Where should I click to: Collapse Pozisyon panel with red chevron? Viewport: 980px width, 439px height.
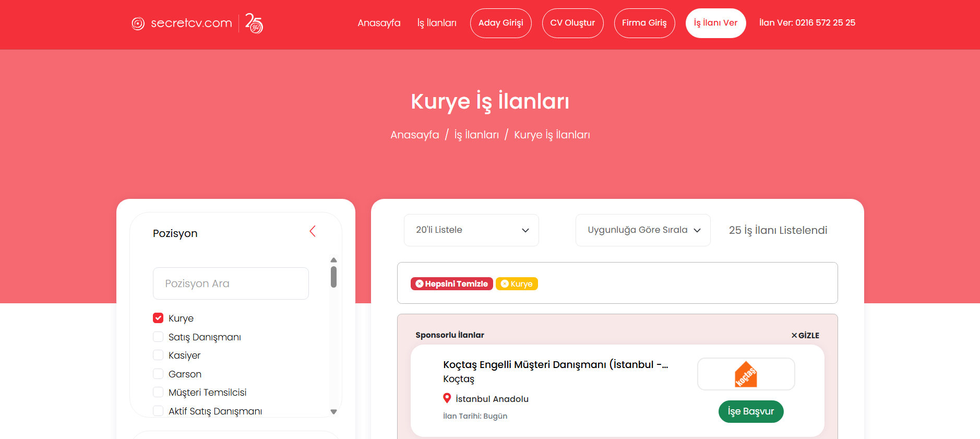tap(313, 231)
